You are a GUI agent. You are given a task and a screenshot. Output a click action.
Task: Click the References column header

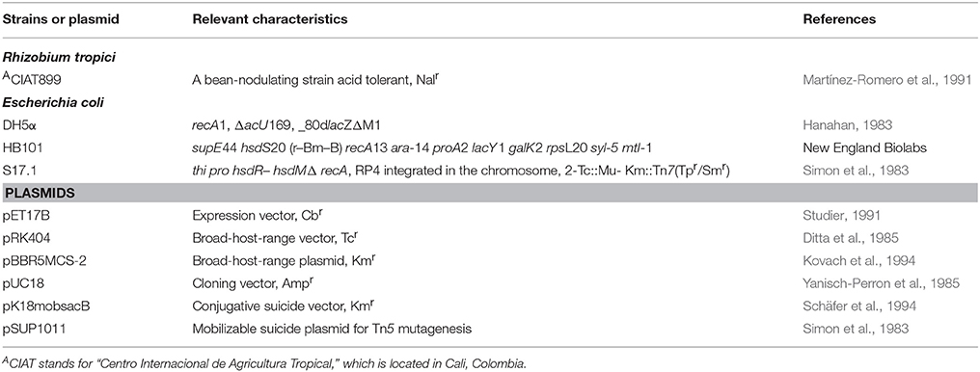point(839,19)
